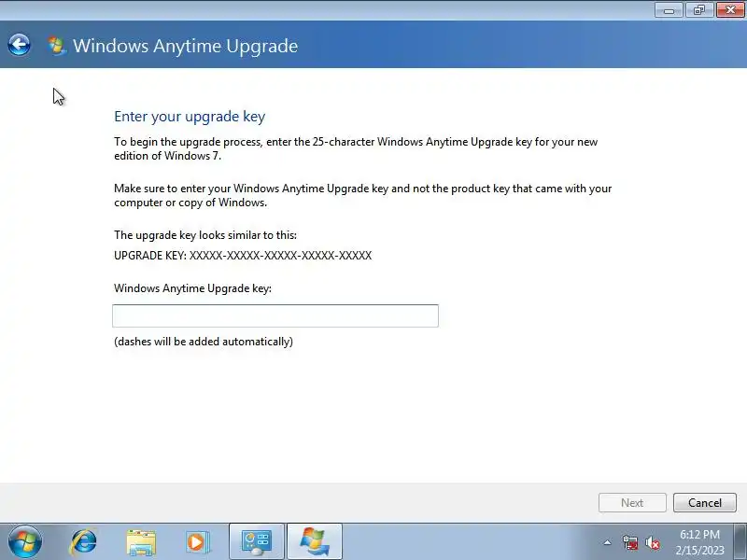747x560 pixels.
Task: Click the 'Enter your upgrade key' heading
Action: tap(190, 117)
